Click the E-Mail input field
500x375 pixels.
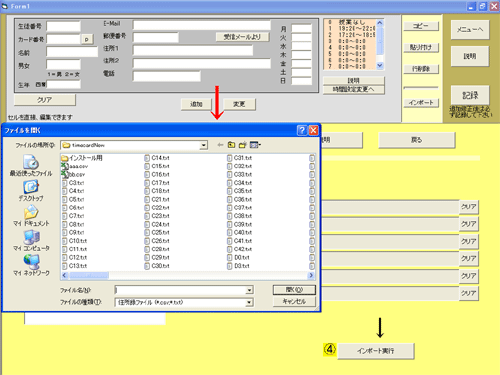coord(202,25)
